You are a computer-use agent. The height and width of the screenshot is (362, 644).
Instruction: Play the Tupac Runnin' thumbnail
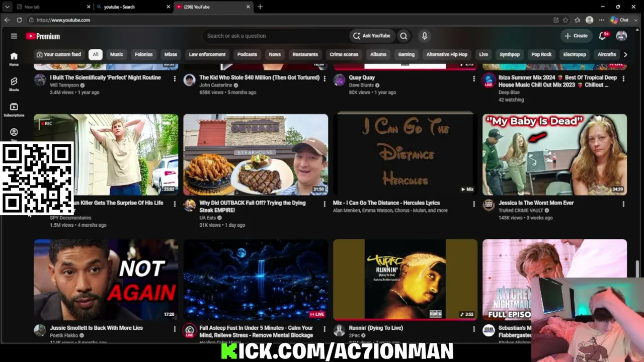pyautogui.click(x=405, y=280)
